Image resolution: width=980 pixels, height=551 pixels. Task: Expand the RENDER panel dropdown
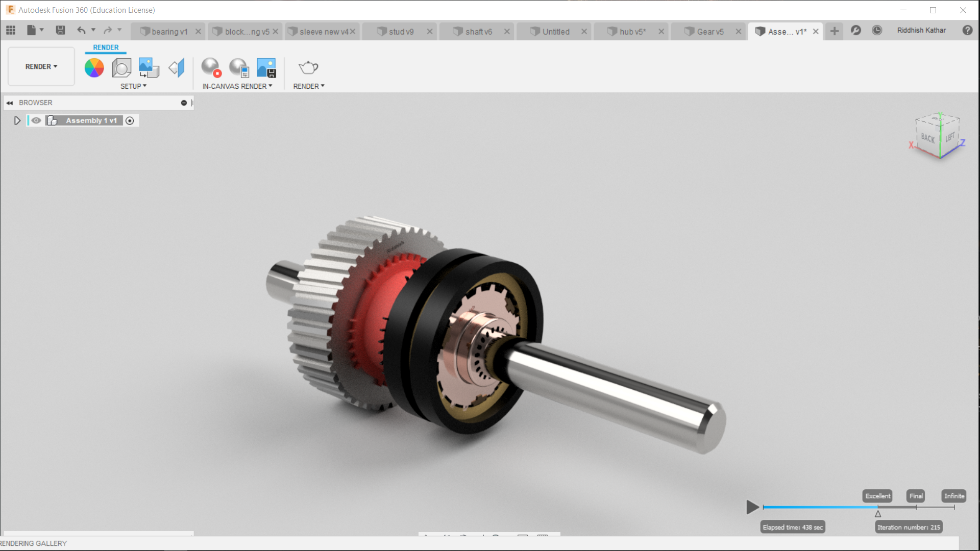(309, 86)
